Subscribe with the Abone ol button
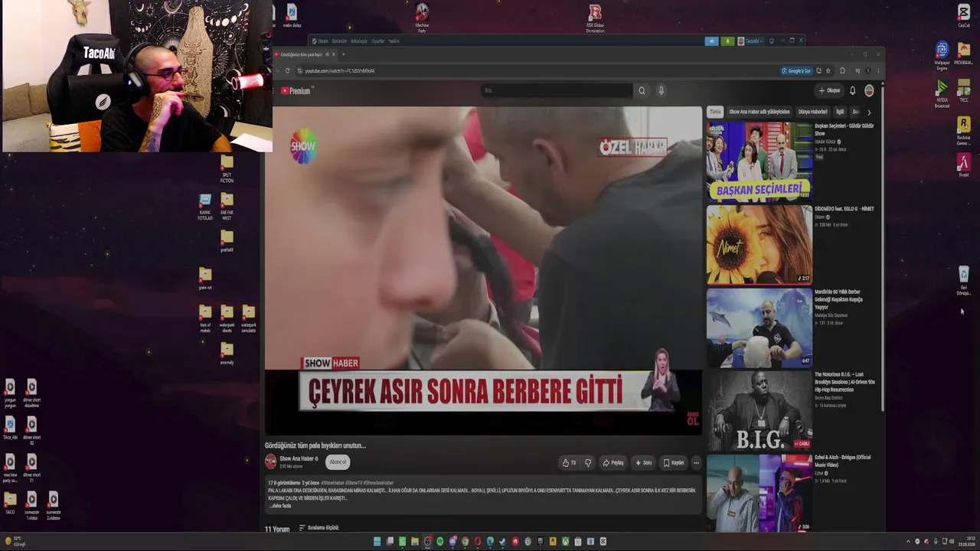Image resolution: width=980 pixels, height=551 pixels. 338,462
